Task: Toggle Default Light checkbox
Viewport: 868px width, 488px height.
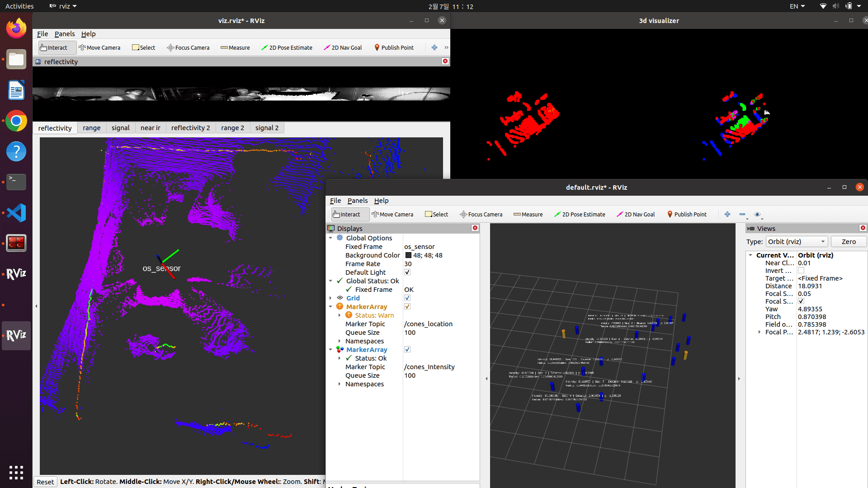Action: pos(407,272)
